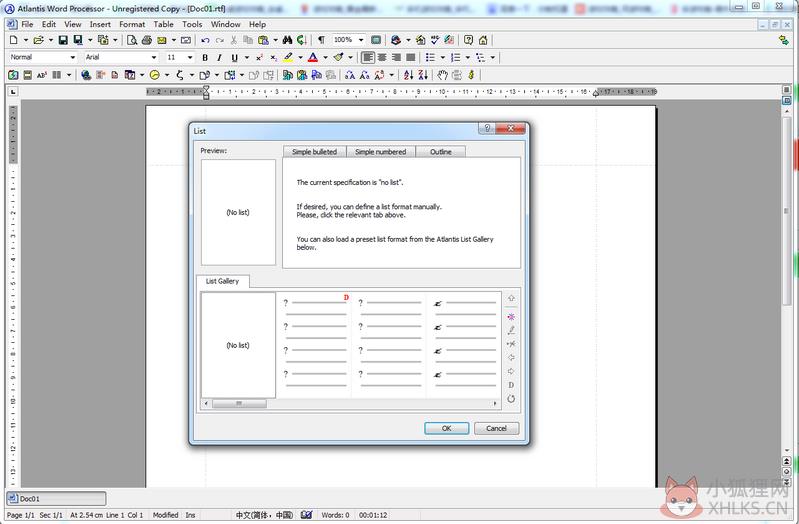799x524 pixels.
Task: Select the gallery list with hand-pointer bullets
Action: (464, 344)
